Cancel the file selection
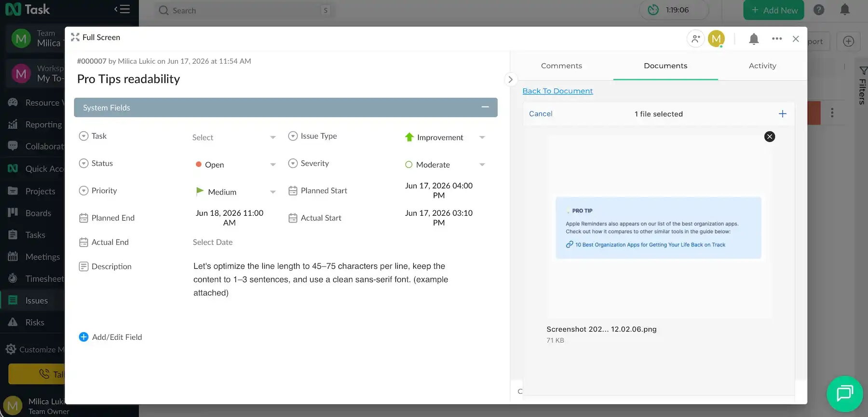The height and width of the screenshot is (417, 868). (541, 114)
